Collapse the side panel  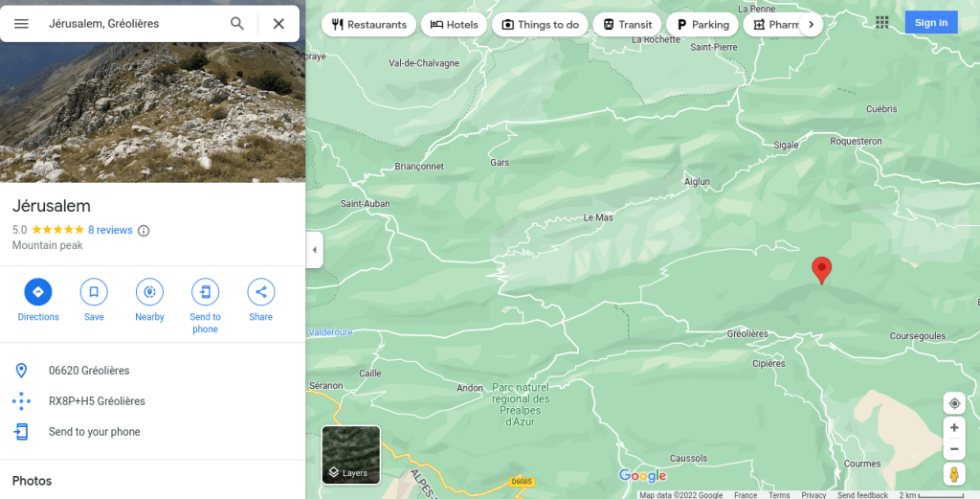tap(315, 250)
